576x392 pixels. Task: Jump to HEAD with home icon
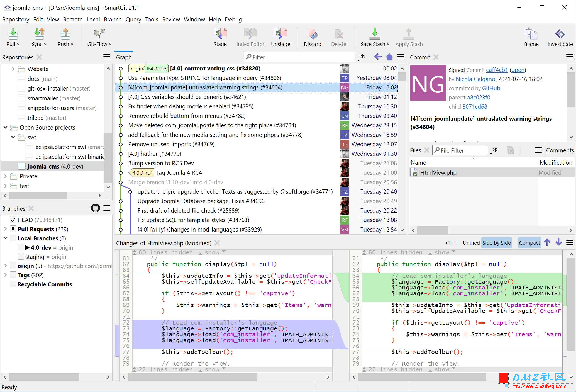[x=389, y=57]
